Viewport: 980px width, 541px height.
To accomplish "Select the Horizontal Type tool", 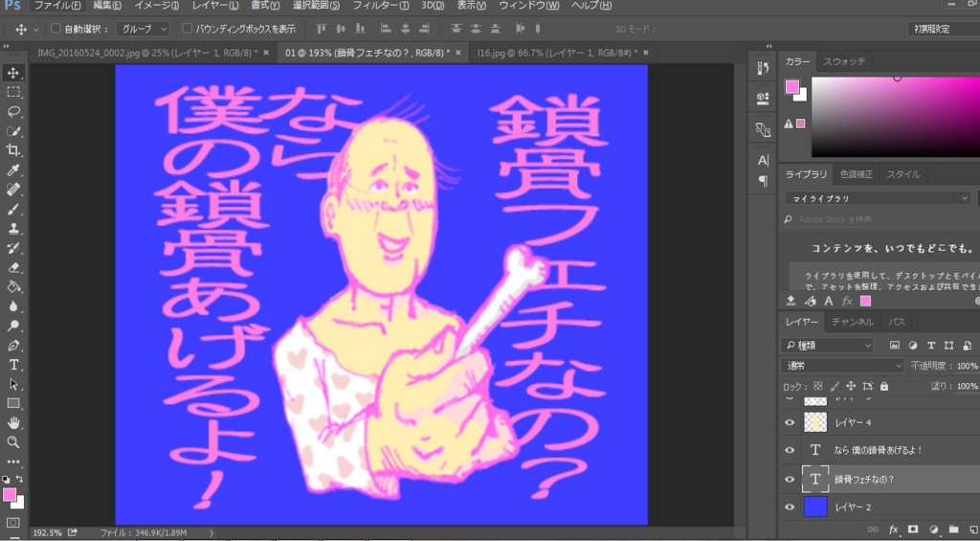I will 13,365.
